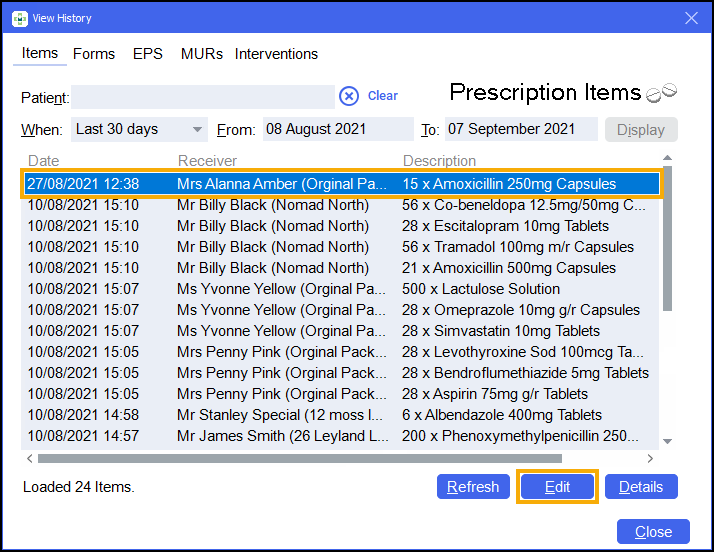714x552 pixels.
Task: Open Details for the selected item
Action: pos(640,487)
